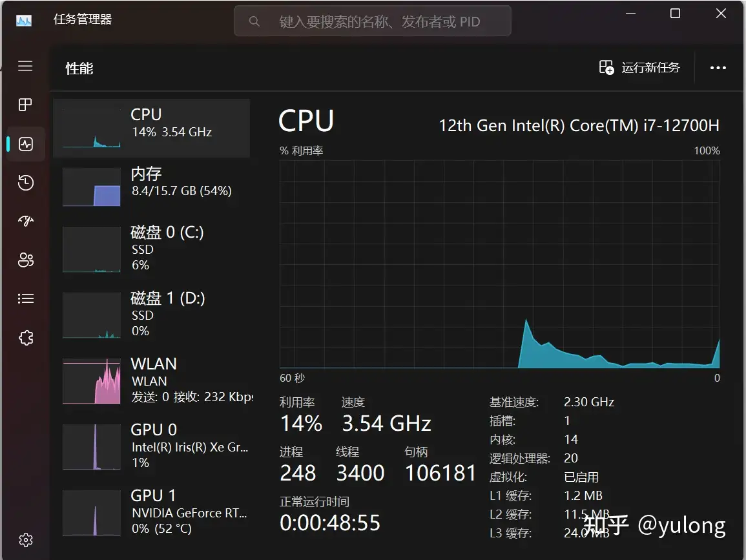Click the % 利用率 graph label
The width and height of the screenshot is (746, 560).
tap(302, 151)
